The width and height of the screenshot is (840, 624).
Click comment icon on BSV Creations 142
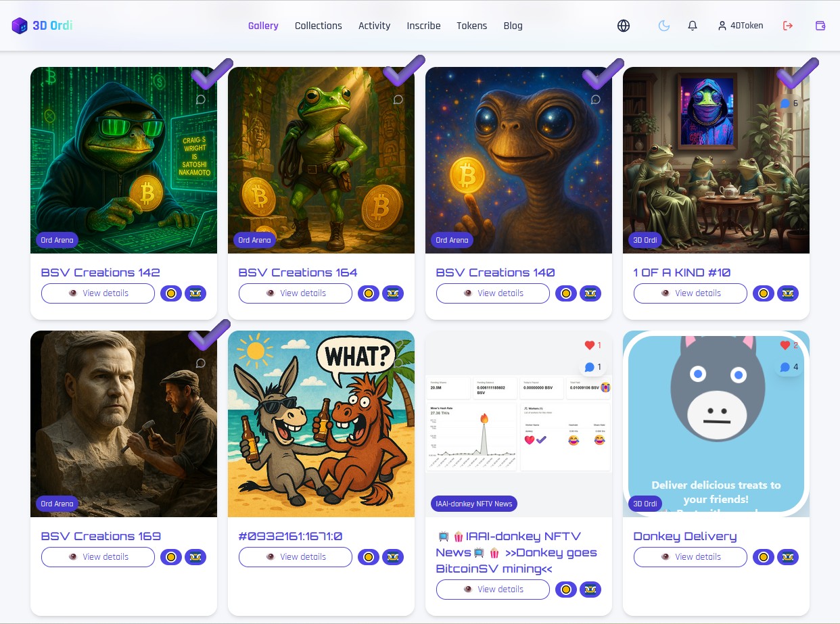201,99
